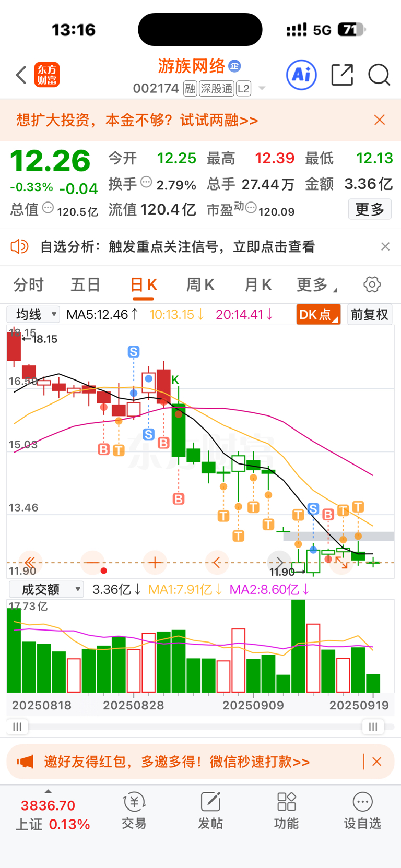Image resolution: width=401 pixels, height=868 pixels.
Task: Tap the speaker icon for 自选分析
Action: pyautogui.click(x=20, y=246)
